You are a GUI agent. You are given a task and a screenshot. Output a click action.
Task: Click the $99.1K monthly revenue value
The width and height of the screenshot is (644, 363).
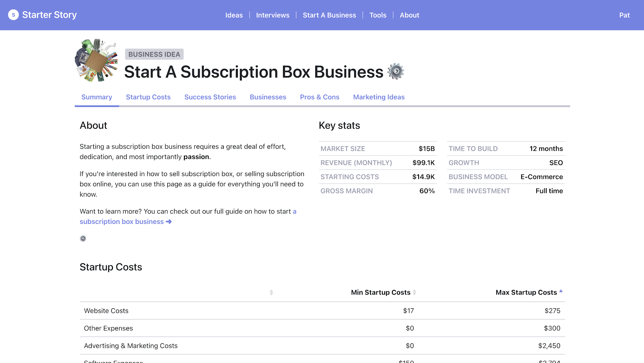click(x=423, y=162)
